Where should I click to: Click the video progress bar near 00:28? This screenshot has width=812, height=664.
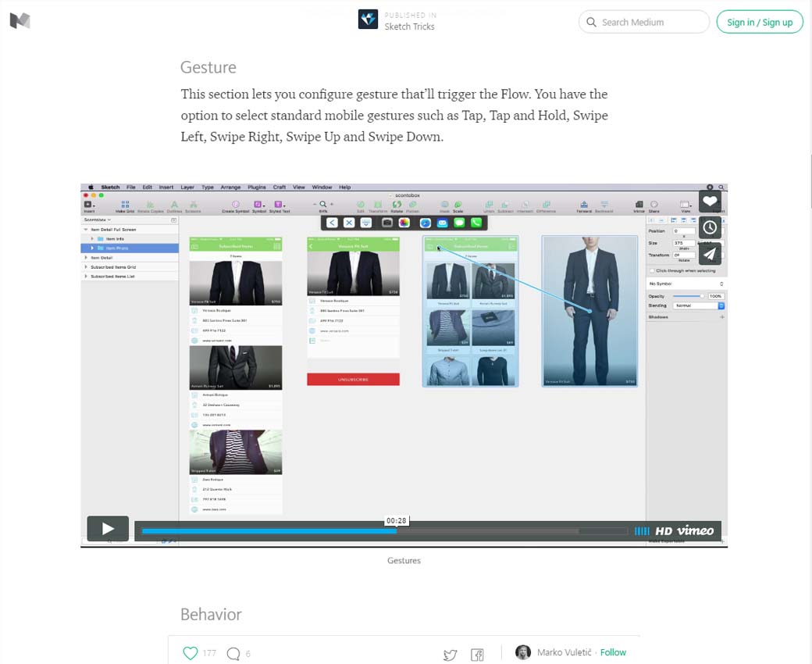coord(397,531)
